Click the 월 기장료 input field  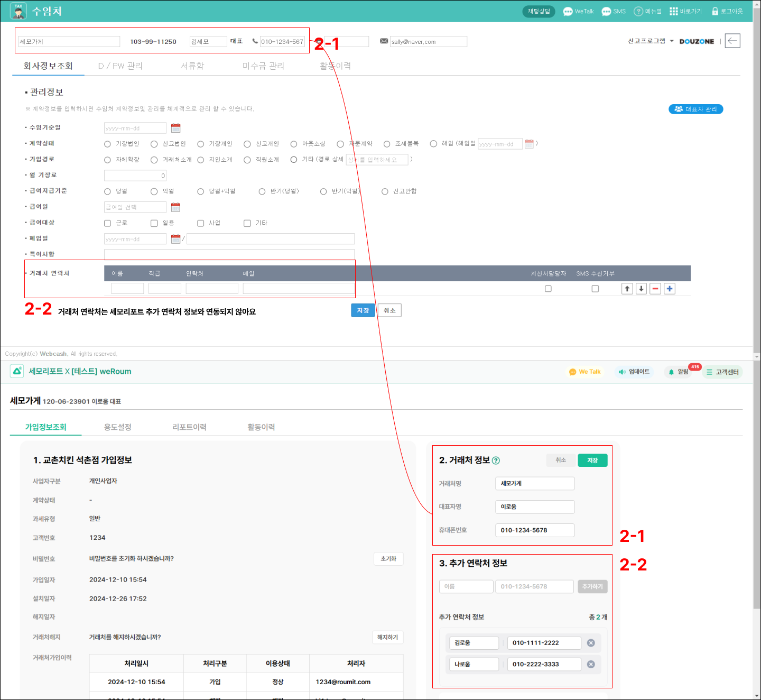pyautogui.click(x=135, y=176)
